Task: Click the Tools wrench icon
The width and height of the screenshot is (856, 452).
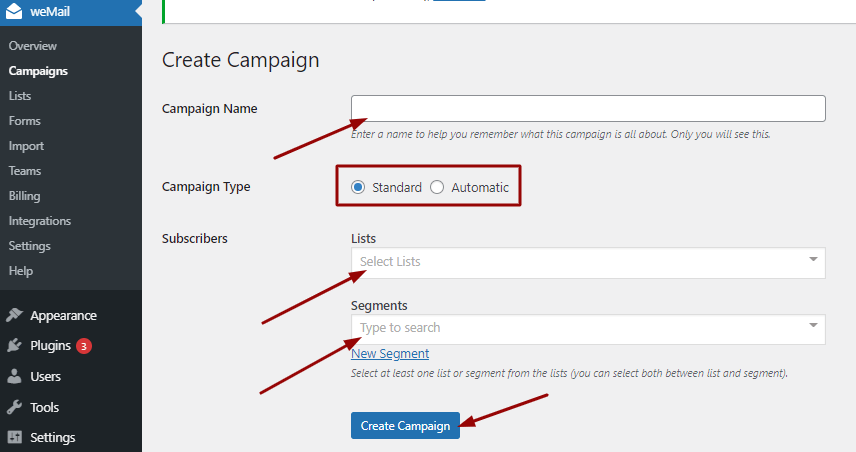Action: click(x=14, y=407)
